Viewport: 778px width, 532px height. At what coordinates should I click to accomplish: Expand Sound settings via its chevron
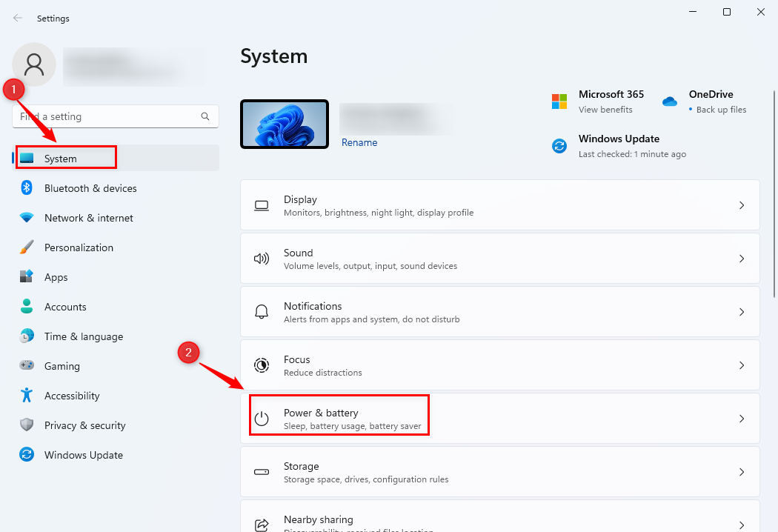click(742, 259)
